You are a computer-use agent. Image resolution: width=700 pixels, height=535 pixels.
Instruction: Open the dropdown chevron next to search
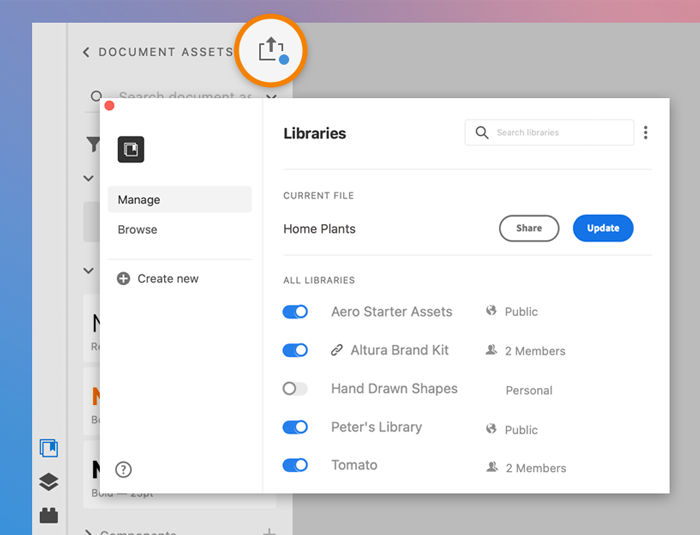click(271, 96)
